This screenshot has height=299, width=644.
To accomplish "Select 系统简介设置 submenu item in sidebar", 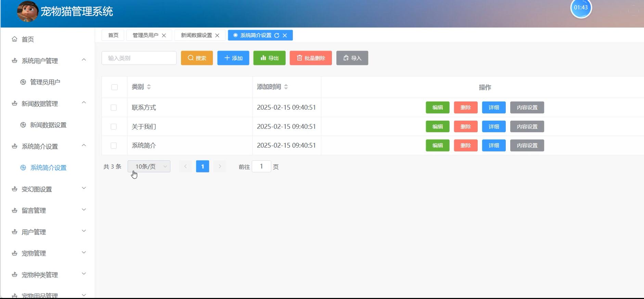I will click(x=48, y=168).
